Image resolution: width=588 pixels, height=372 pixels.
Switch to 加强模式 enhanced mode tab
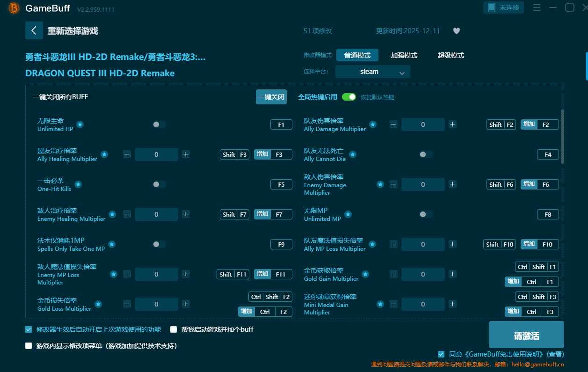click(404, 55)
